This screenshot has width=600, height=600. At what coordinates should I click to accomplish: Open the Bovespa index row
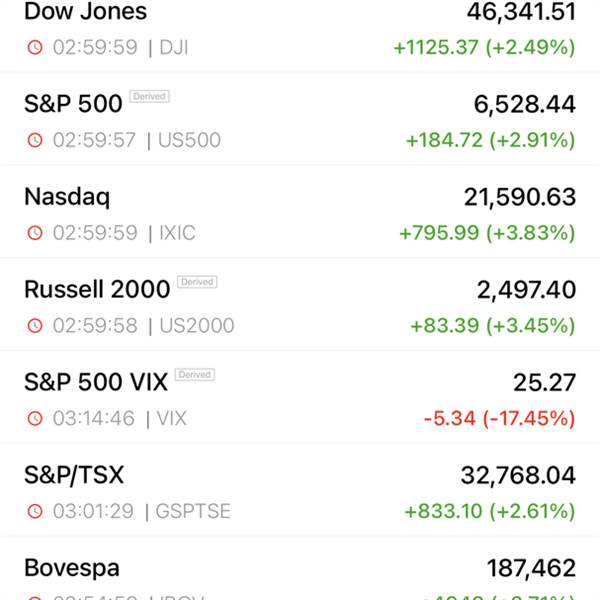pos(300,569)
